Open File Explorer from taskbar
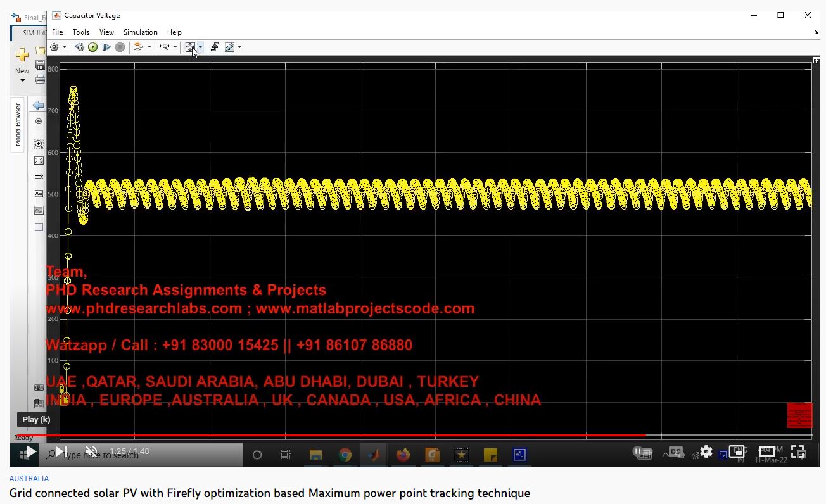This screenshot has width=826, height=504. (x=315, y=455)
